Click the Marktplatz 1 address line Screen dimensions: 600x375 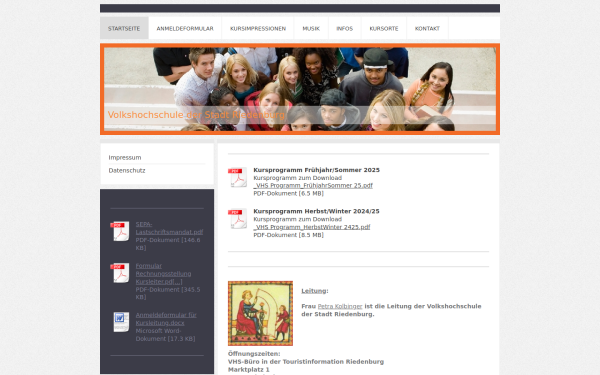coord(249,369)
